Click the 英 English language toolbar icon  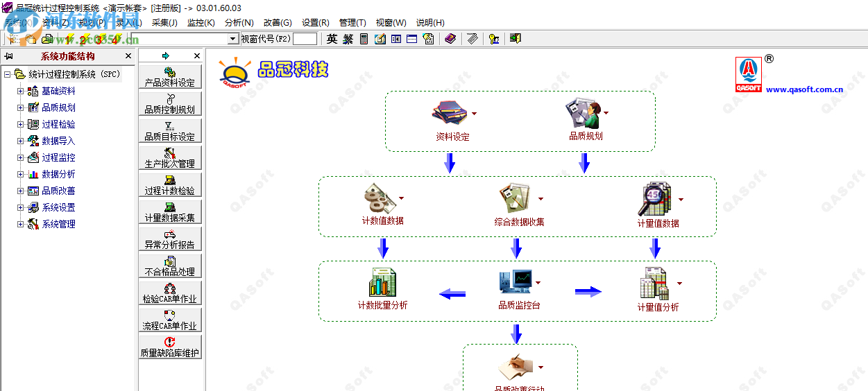coord(332,39)
